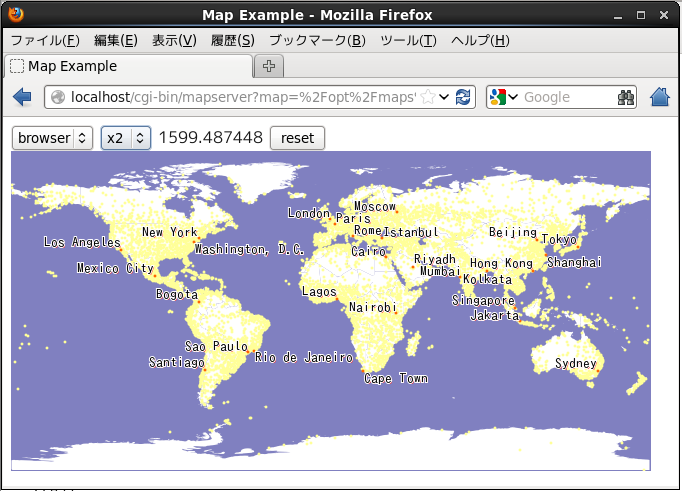The width and height of the screenshot is (682, 491).
Task: Open the browser mode dropdown
Action: point(52,138)
